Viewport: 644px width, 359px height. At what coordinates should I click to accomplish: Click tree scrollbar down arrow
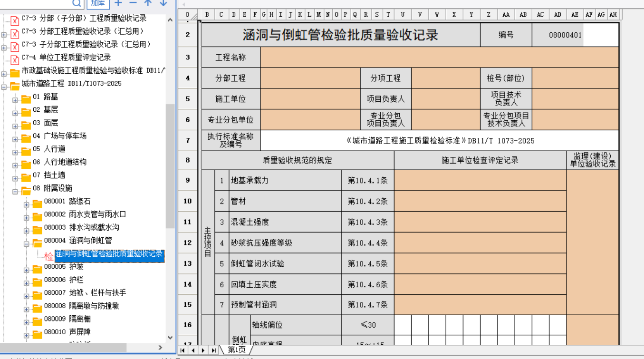[170, 338]
